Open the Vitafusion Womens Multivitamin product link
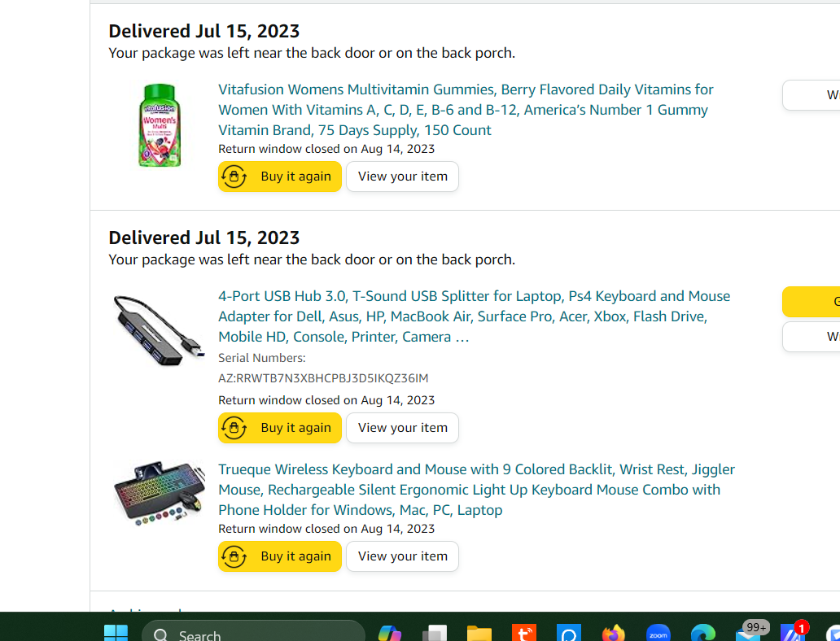The width and height of the screenshot is (840, 641). [x=466, y=110]
